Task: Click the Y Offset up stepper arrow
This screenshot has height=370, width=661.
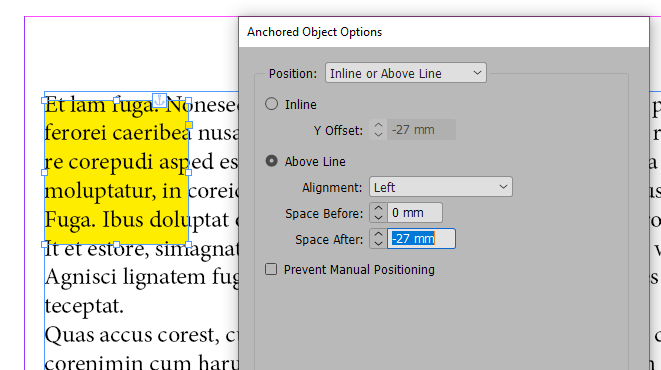Action: click(x=378, y=125)
